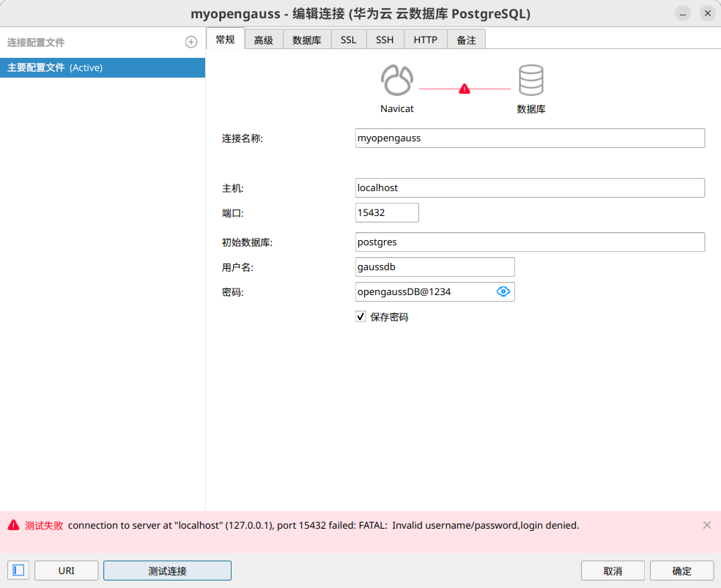Open the HTTP tab

pos(425,40)
